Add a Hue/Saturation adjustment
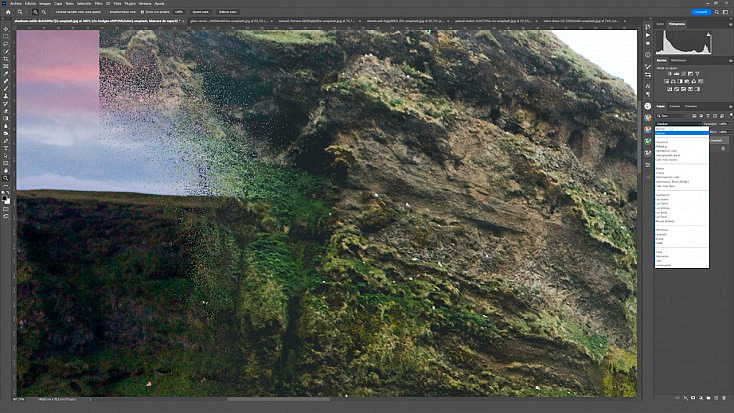The height and width of the screenshot is (413, 734). coord(666,81)
